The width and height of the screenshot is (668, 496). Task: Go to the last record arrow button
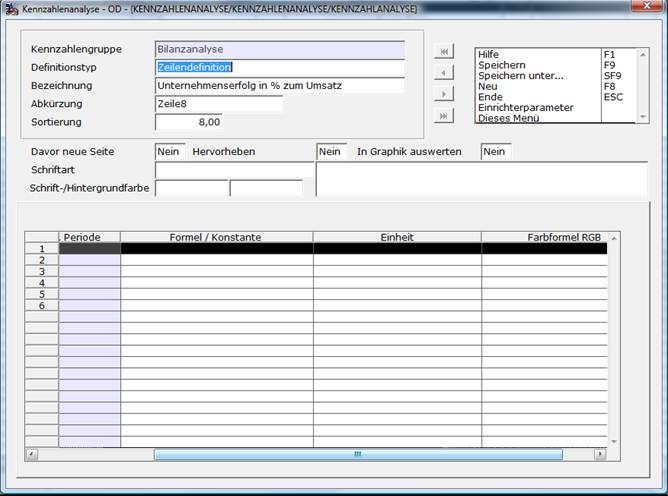[444, 116]
